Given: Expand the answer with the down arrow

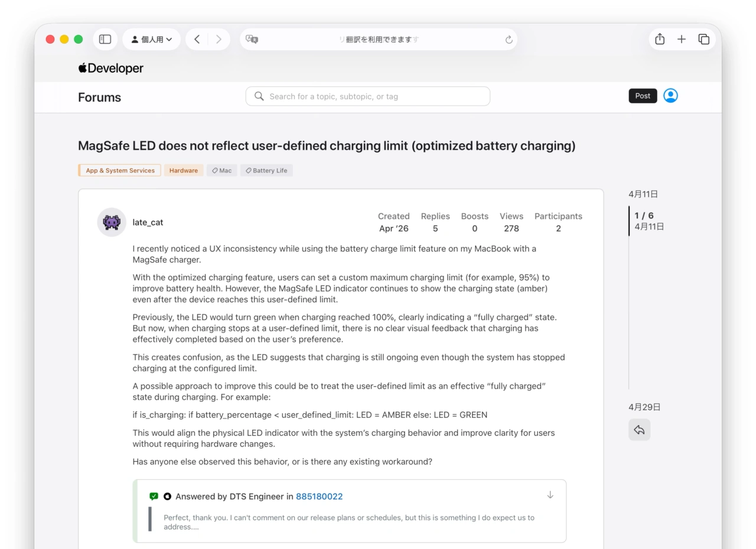Looking at the screenshot, I should coord(550,495).
